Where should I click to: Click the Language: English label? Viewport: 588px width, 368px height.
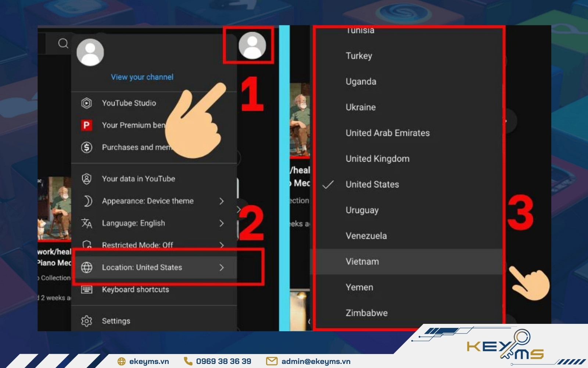click(x=133, y=223)
